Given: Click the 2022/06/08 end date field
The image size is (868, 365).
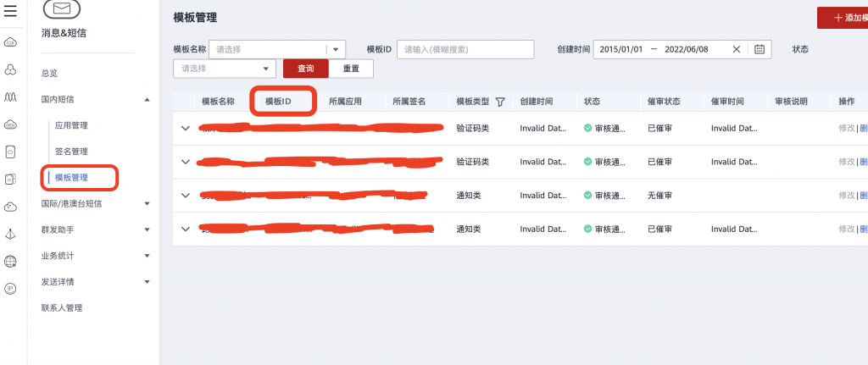Looking at the screenshot, I should click(x=687, y=49).
